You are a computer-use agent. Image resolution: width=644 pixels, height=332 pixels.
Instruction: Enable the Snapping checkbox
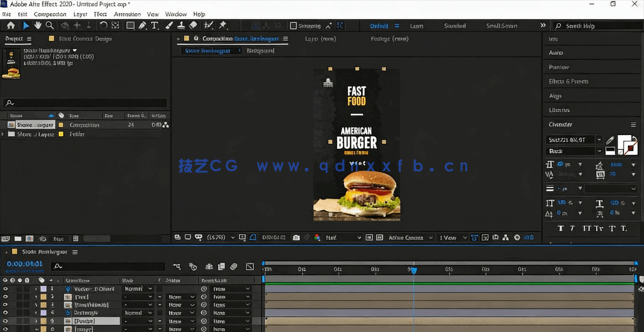coord(293,26)
